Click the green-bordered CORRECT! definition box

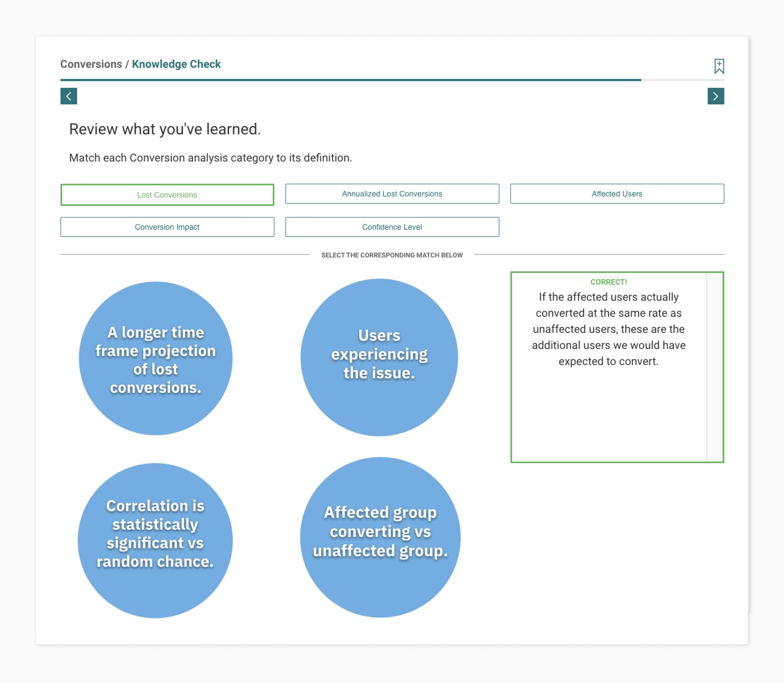(x=608, y=367)
